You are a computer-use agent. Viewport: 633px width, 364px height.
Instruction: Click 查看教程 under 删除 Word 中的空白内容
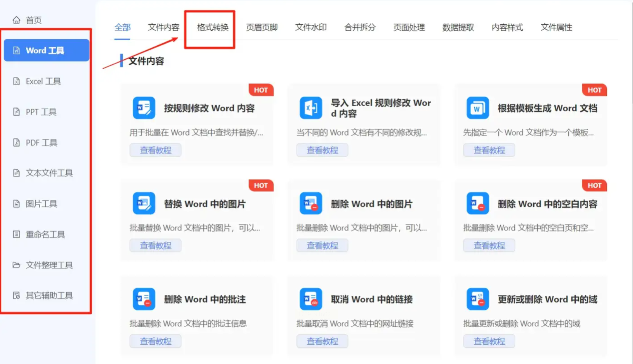(489, 245)
